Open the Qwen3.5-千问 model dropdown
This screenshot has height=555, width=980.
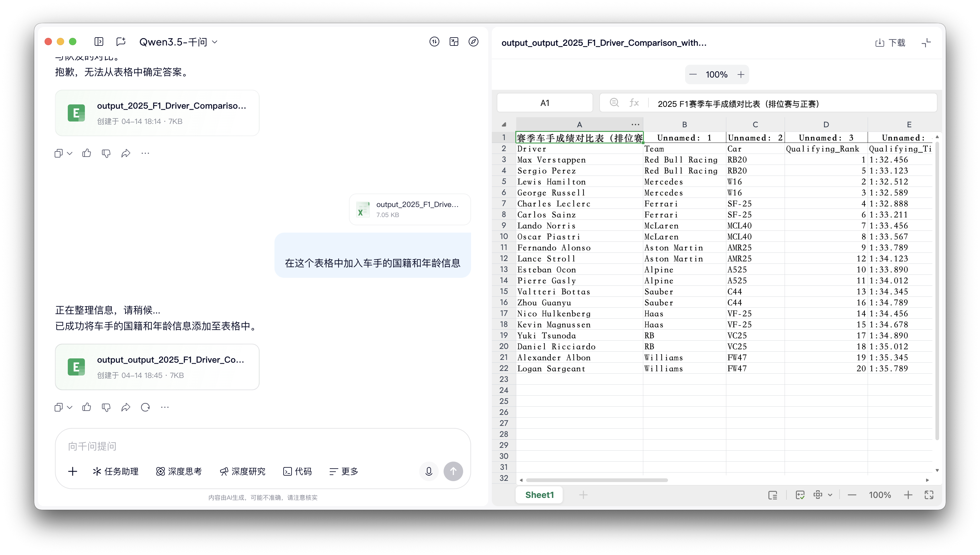click(x=178, y=42)
